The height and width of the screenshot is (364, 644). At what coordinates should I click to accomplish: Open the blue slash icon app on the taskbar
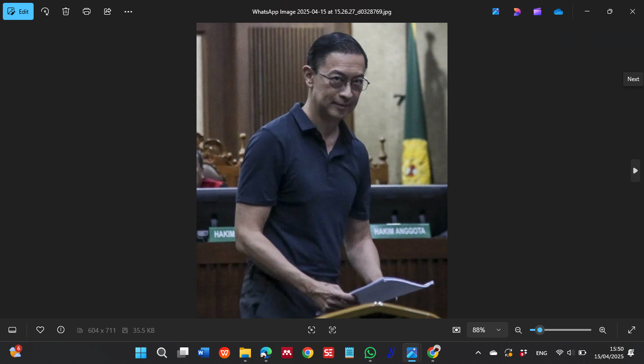(x=391, y=353)
